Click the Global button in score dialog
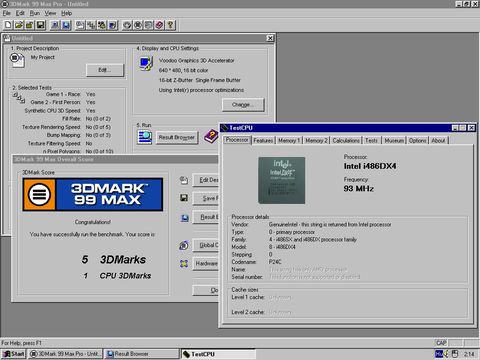Image resolution: width=480 pixels, height=360 pixels. (206, 245)
